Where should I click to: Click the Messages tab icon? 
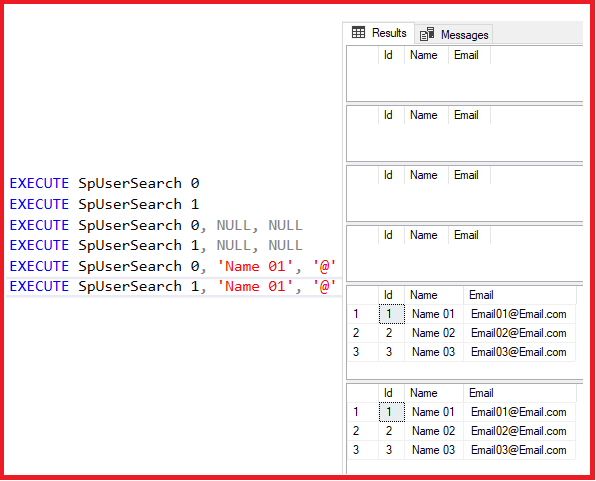pos(427,34)
